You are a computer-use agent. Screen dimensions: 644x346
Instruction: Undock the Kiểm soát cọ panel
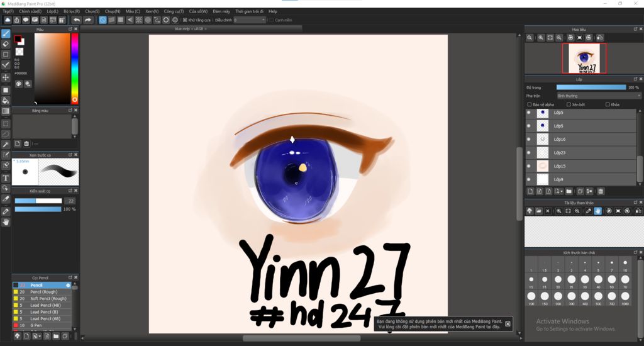[70, 191]
